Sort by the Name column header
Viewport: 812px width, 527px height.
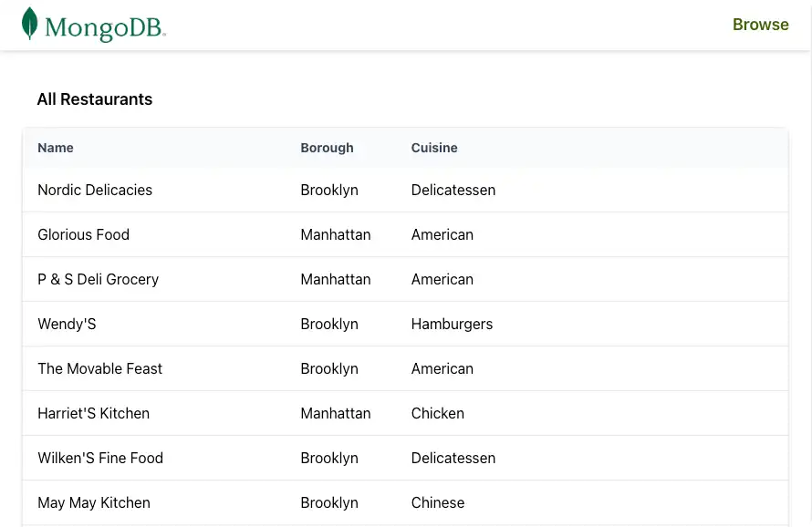[56, 148]
